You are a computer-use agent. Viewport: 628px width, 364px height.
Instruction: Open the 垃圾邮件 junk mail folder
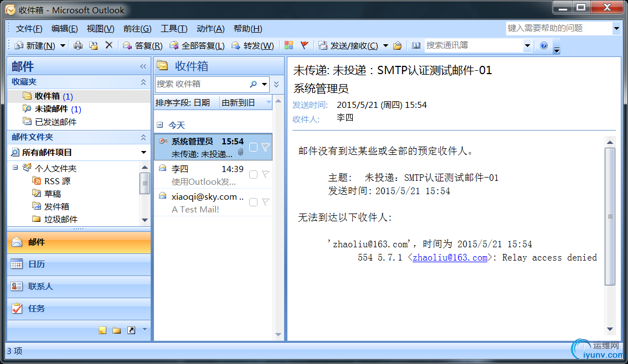(x=55, y=219)
